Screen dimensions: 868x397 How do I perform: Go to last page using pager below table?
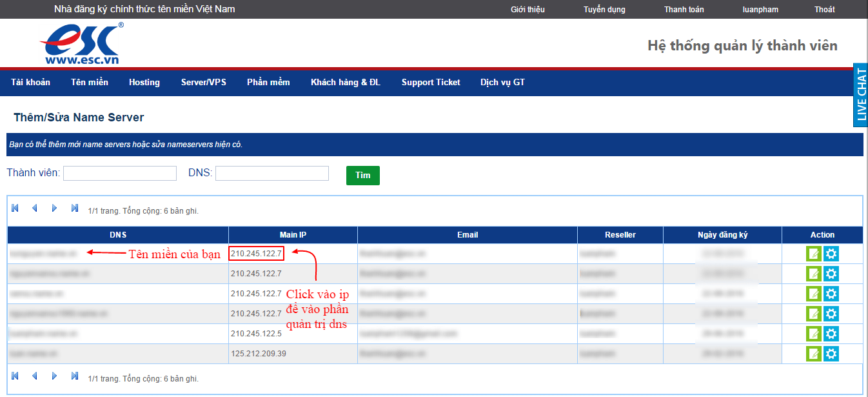point(75,376)
